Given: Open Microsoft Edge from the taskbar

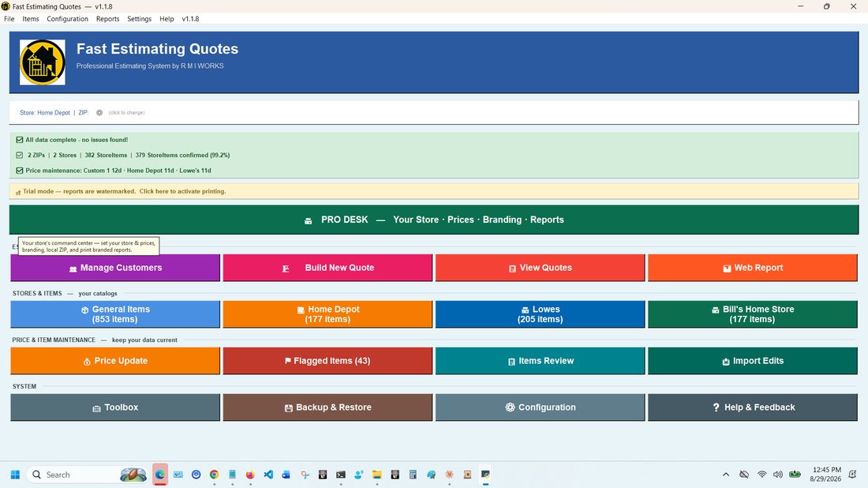Looking at the screenshot, I should (x=160, y=475).
